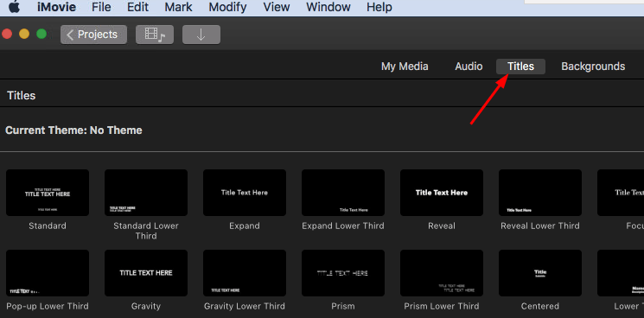The image size is (644, 318).
Task: Switch to the My Media tab
Action: click(x=405, y=67)
